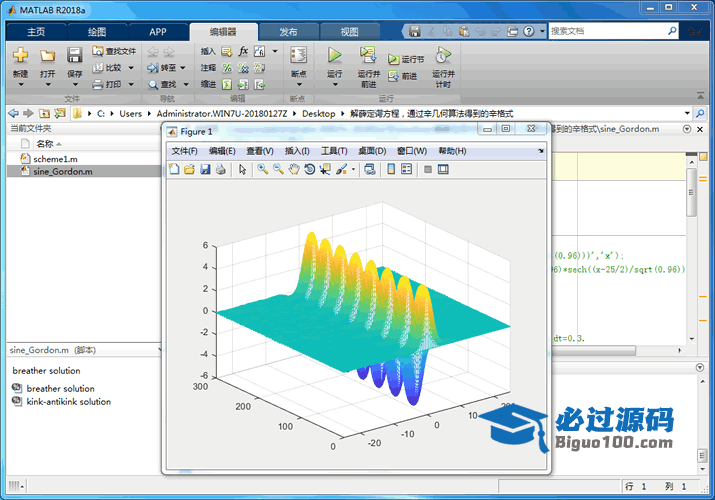Collapse the ribbon toolstrip arrow
This screenshot has height=500, width=715.
coord(700,95)
